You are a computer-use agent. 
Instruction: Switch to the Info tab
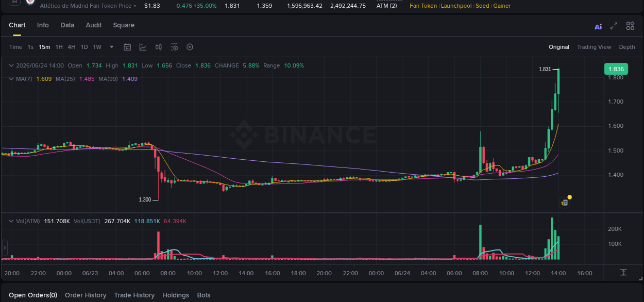[x=43, y=25]
